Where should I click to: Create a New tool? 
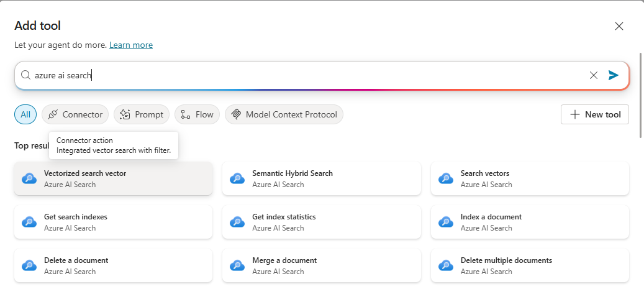point(595,114)
